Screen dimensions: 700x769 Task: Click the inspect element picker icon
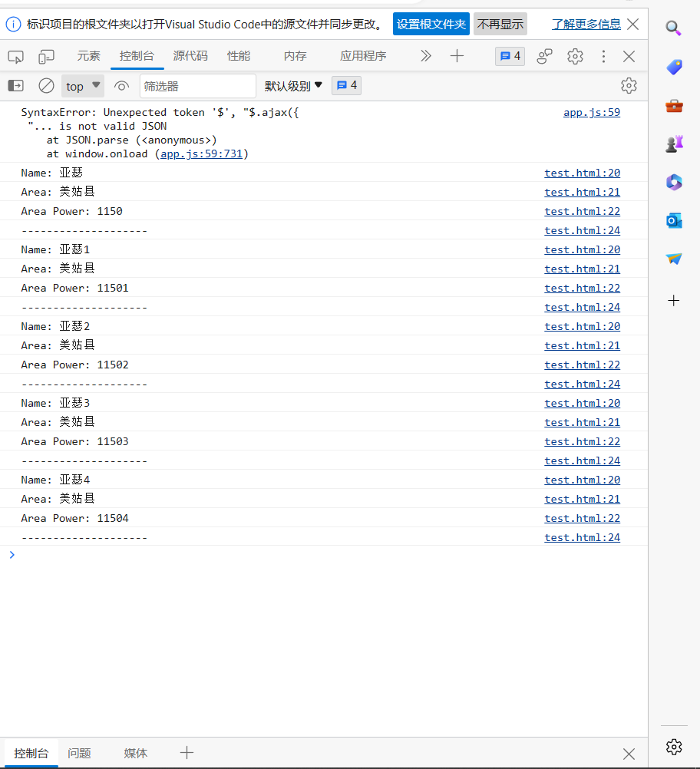point(16,56)
